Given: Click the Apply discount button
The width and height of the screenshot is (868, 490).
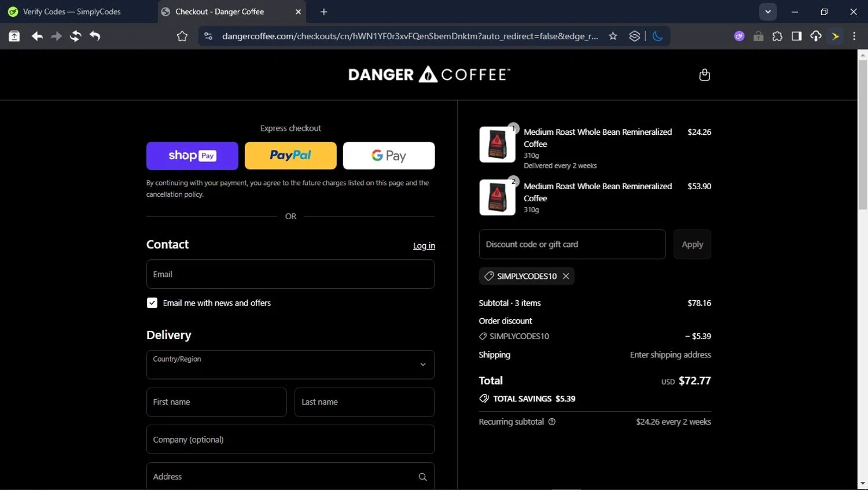Looking at the screenshot, I should [692, 244].
